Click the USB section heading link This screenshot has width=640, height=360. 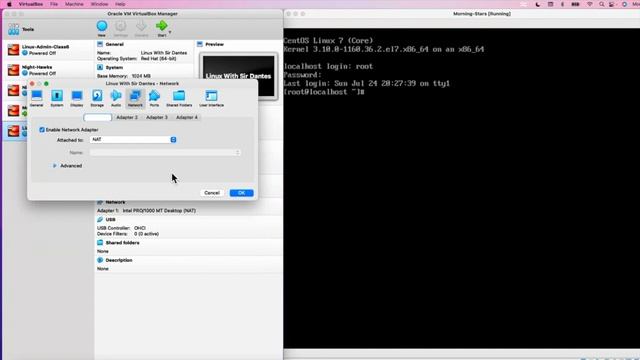pyautogui.click(x=111, y=220)
